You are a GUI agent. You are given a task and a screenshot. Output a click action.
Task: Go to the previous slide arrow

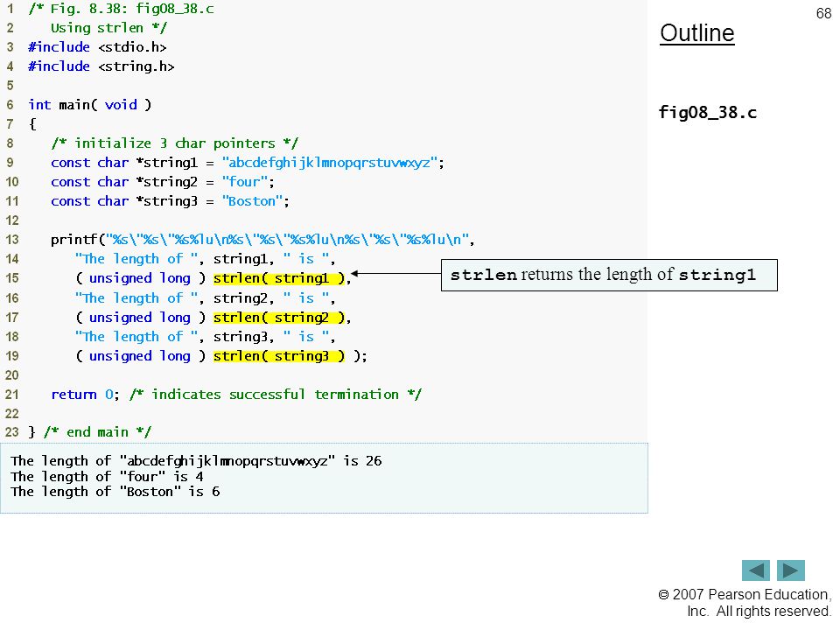pos(755,570)
